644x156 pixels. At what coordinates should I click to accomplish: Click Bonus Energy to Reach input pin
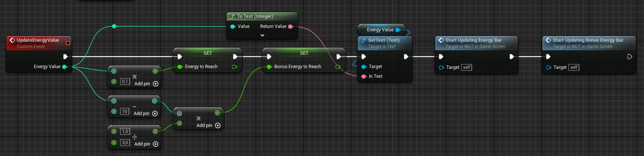[269, 67]
